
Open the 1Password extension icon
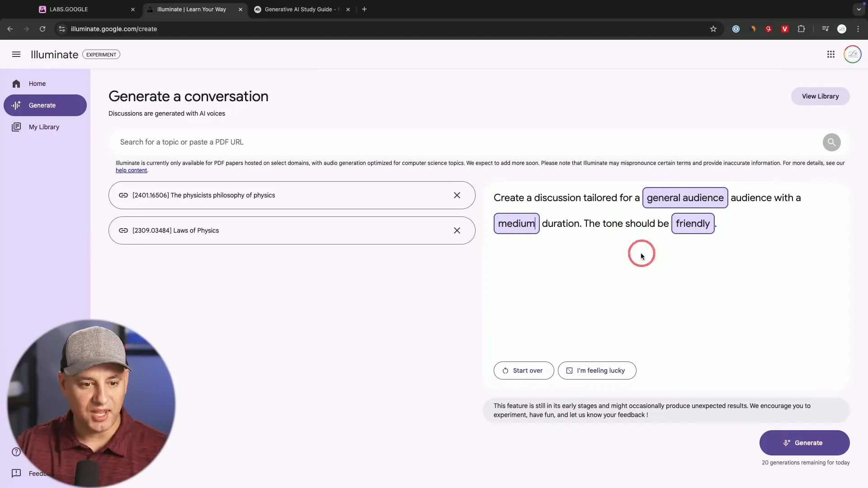pos(736,29)
